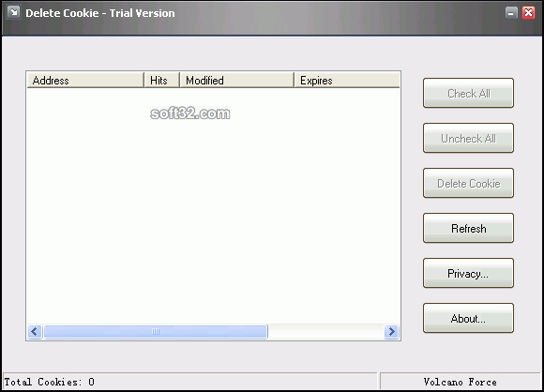Click the Check All button
This screenshot has width=544, height=392.
[468, 93]
